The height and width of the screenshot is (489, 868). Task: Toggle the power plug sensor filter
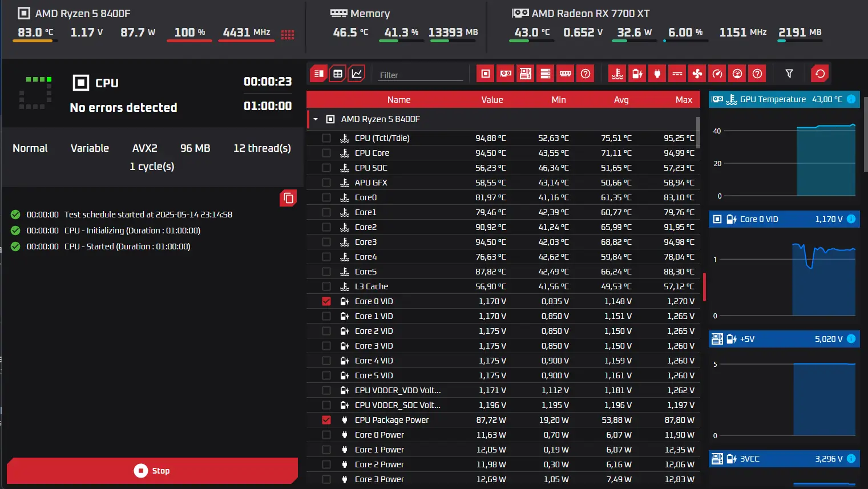[x=657, y=74]
